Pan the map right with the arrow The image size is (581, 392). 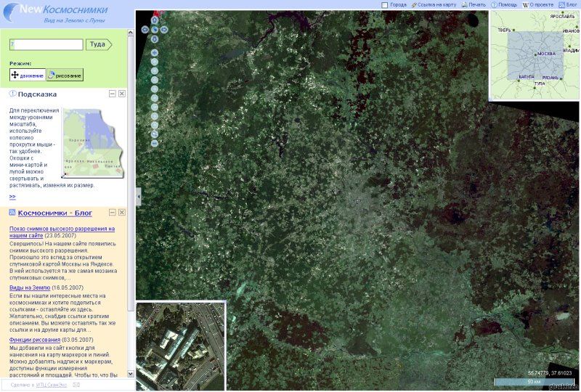[x=164, y=30]
